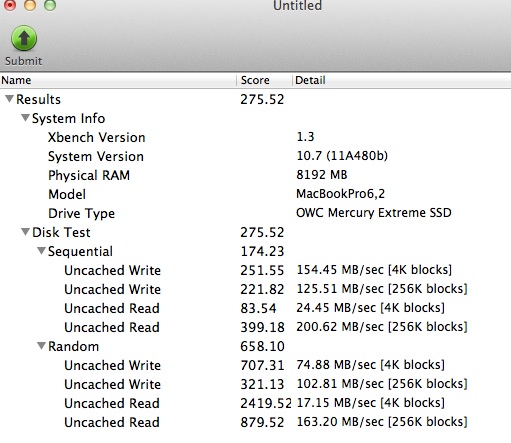This screenshot has width=511, height=443.
Task: Collapse the Sequential results group
Action: tap(41, 251)
